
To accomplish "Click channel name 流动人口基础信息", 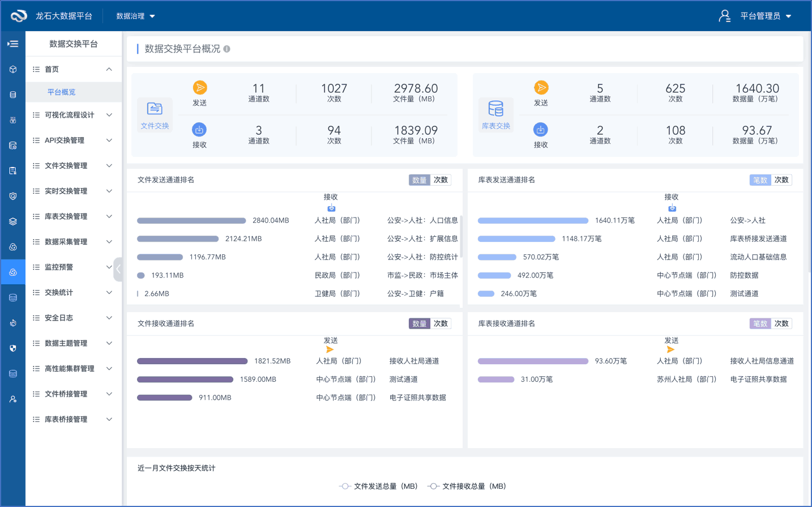I will point(758,257).
